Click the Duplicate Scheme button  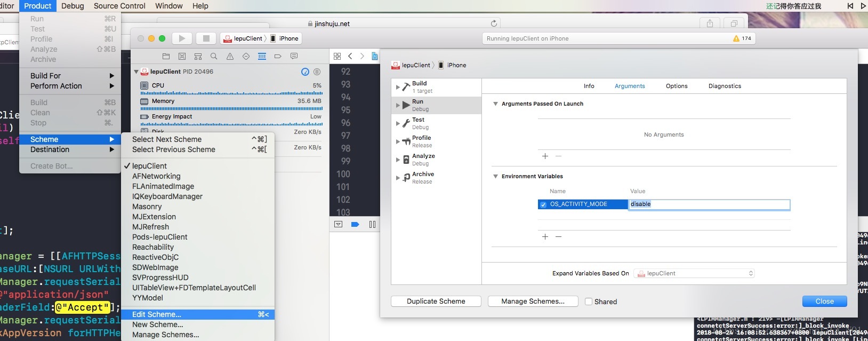click(436, 302)
